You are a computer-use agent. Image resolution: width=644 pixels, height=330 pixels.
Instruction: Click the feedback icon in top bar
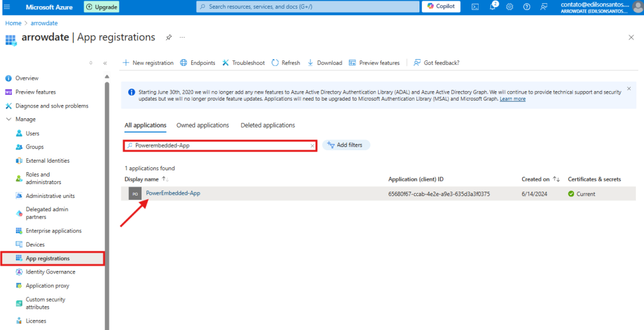pos(544,6)
